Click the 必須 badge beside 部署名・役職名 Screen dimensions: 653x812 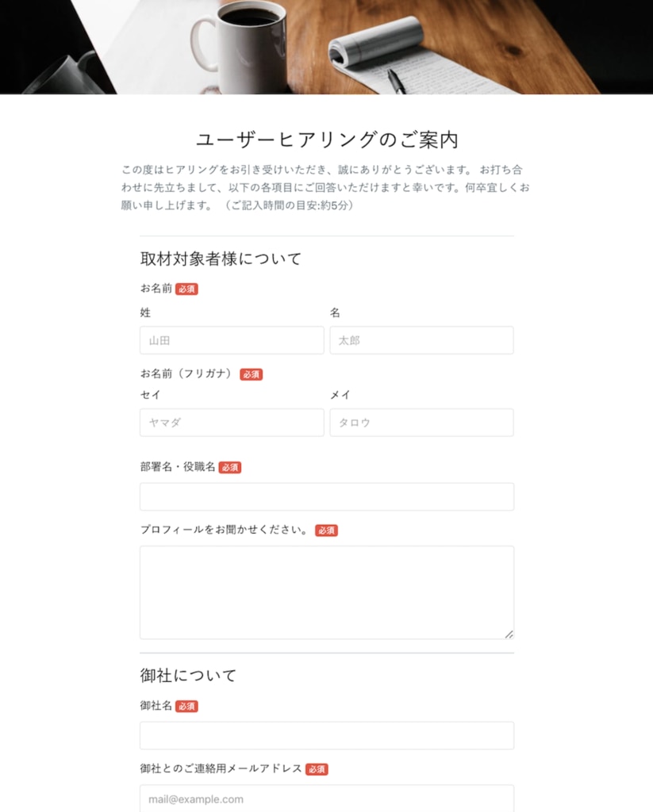coord(230,468)
